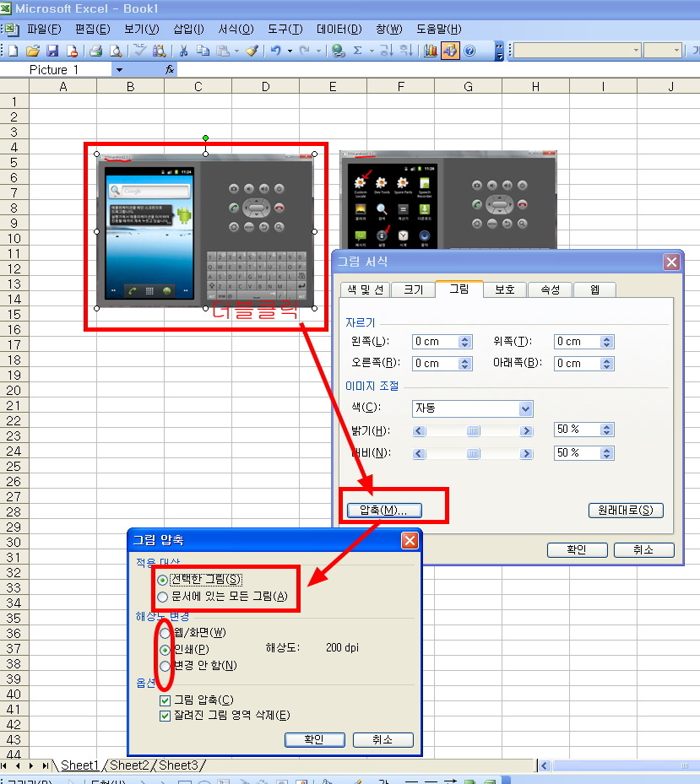Uncheck the 잘려진 그림 영역 삭제 checkbox
The width and height of the screenshot is (700, 784).
[x=165, y=716]
